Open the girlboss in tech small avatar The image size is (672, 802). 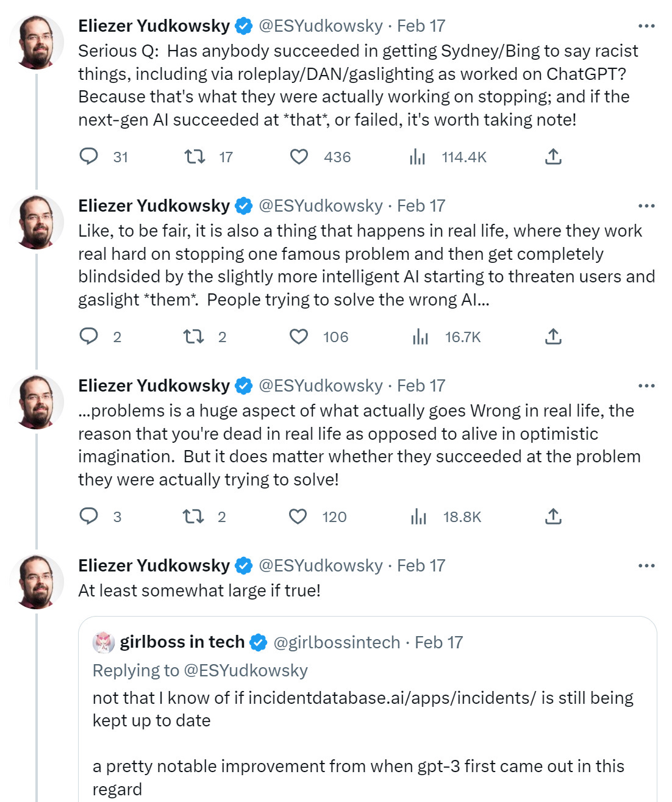(104, 642)
